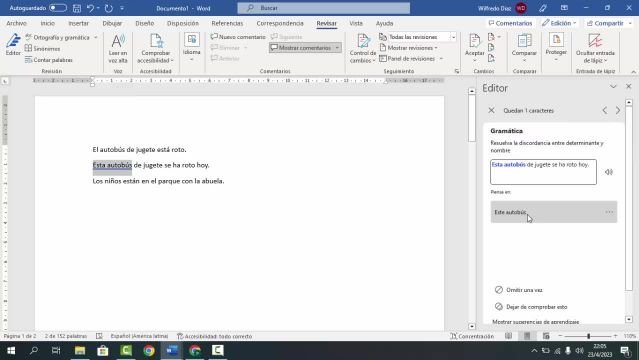The height and width of the screenshot is (360, 639).
Task: Go to the next Editor suggestion
Action: pyautogui.click(x=618, y=110)
